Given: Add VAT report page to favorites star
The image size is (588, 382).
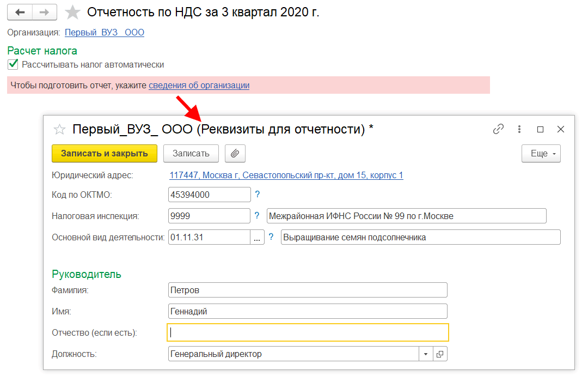Looking at the screenshot, I should click(x=72, y=13).
